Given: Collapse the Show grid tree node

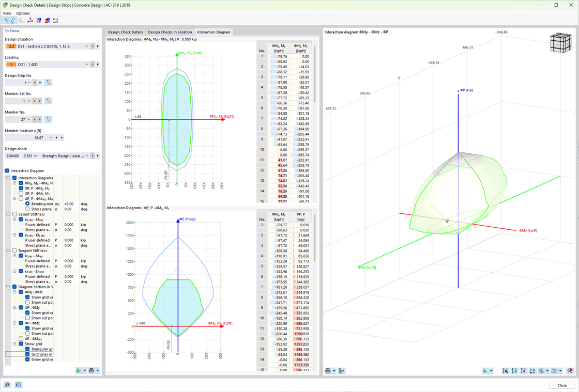Looking at the screenshot, I should click(x=14, y=344).
